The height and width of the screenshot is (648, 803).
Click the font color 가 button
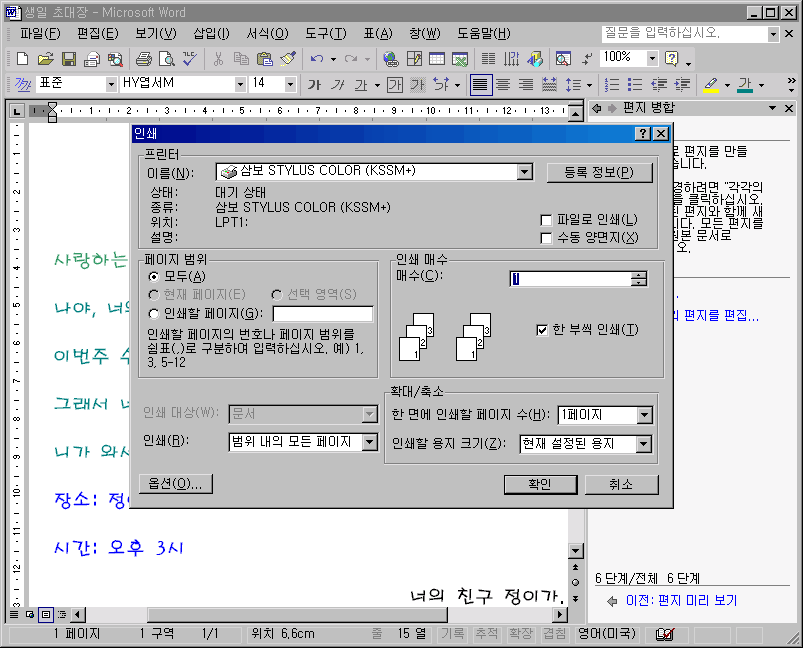coord(745,84)
